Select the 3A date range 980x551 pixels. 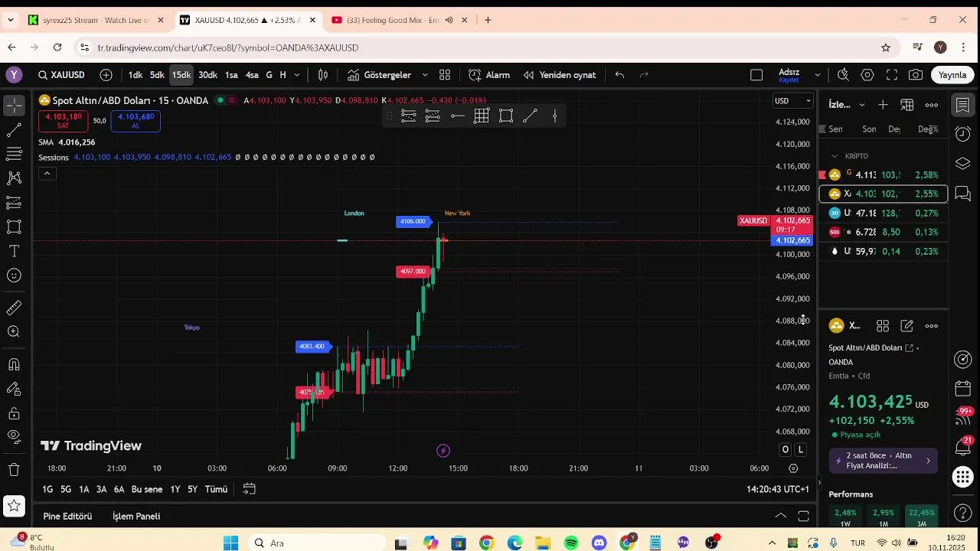tap(101, 489)
